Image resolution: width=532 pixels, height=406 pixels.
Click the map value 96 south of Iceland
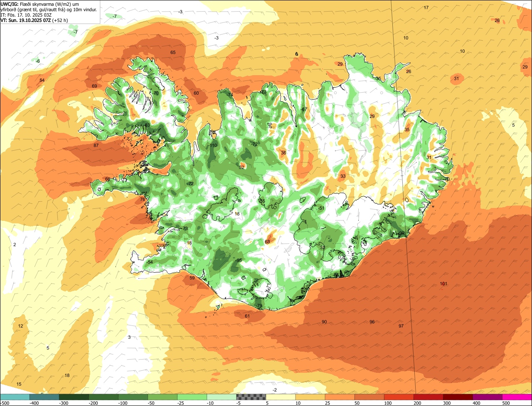tap(372, 322)
